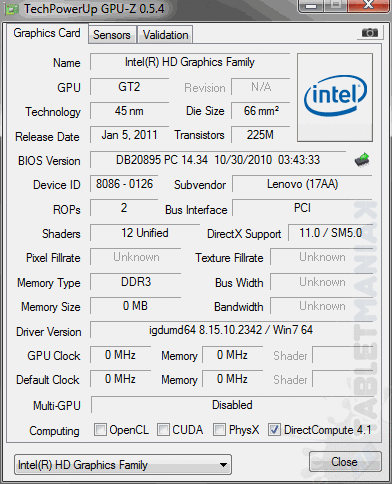
Task: Click the BIOS save chip icon
Action: (362, 160)
